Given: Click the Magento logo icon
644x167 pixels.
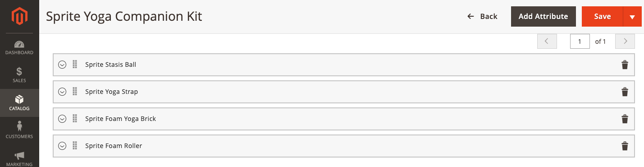Looking at the screenshot, I should [19, 16].
